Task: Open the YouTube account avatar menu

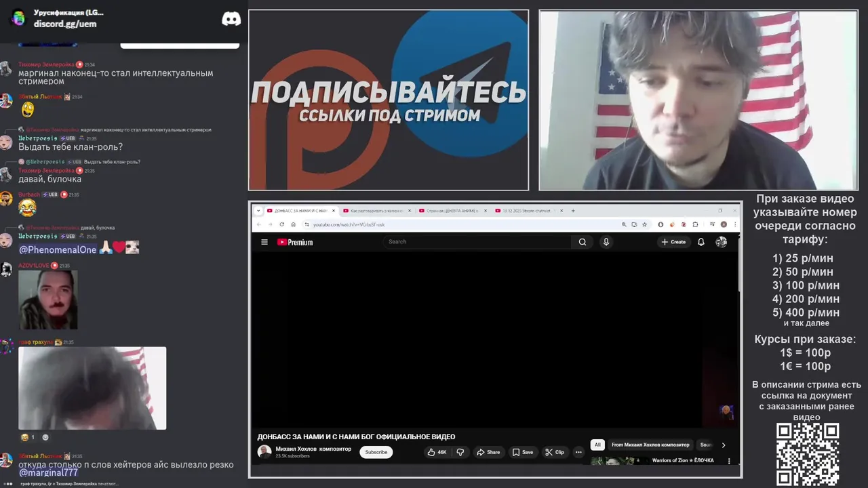Action: point(722,242)
